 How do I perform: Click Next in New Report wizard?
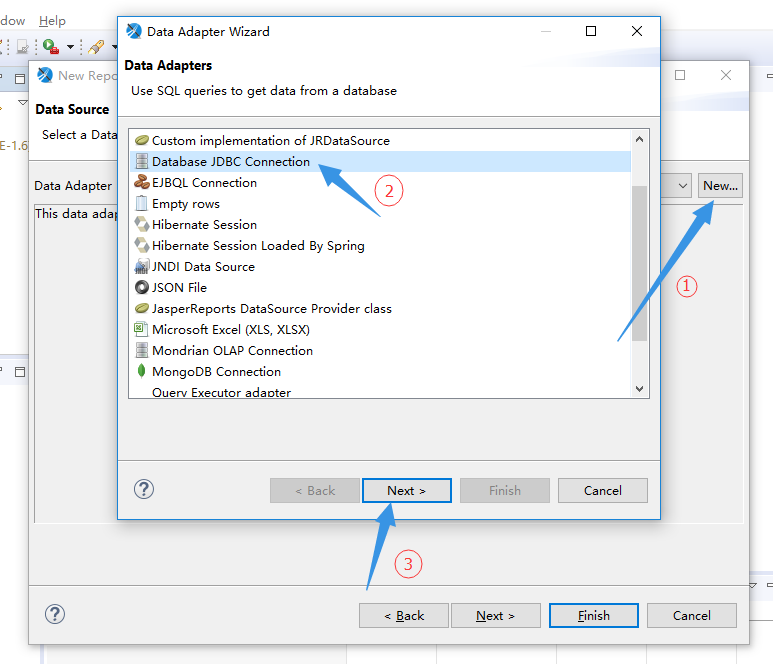495,616
